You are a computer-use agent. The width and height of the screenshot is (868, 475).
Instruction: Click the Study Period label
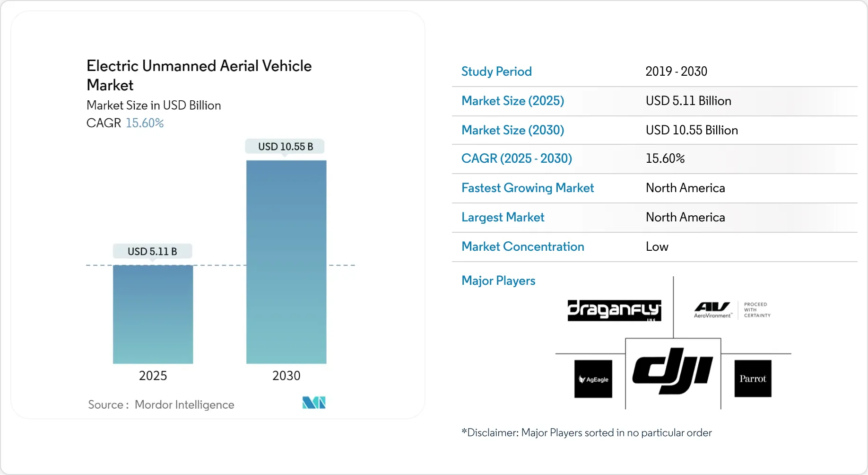coord(496,71)
